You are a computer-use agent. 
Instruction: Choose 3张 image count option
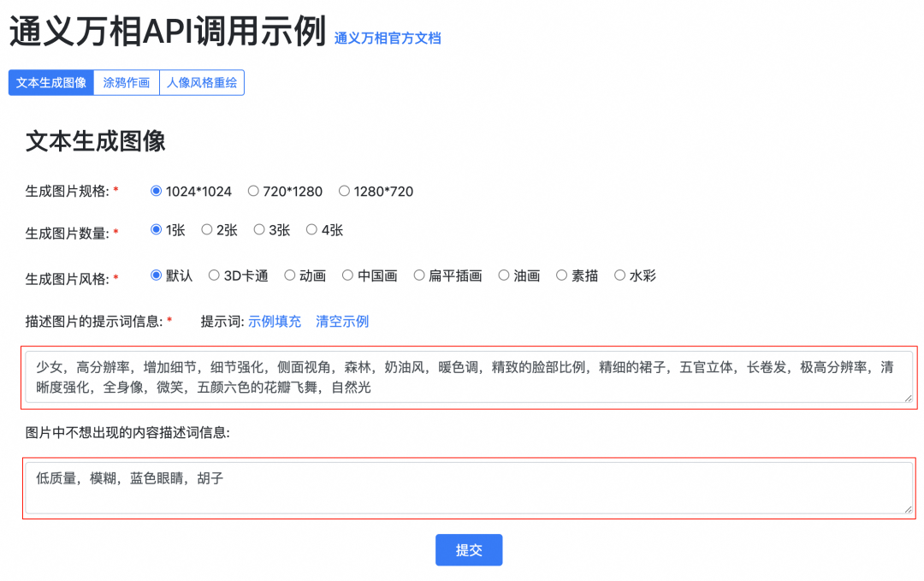[259, 230]
